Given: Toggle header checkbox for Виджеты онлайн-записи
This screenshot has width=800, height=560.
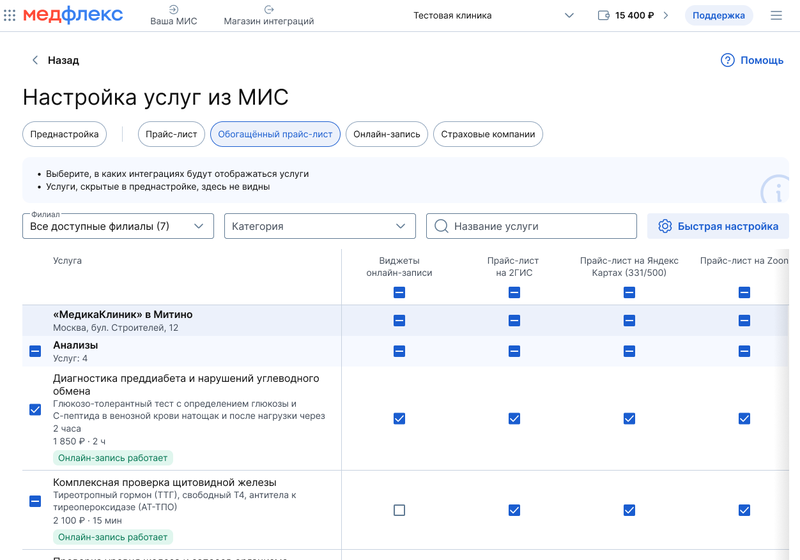Looking at the screenshot, I should click(399, 292).
